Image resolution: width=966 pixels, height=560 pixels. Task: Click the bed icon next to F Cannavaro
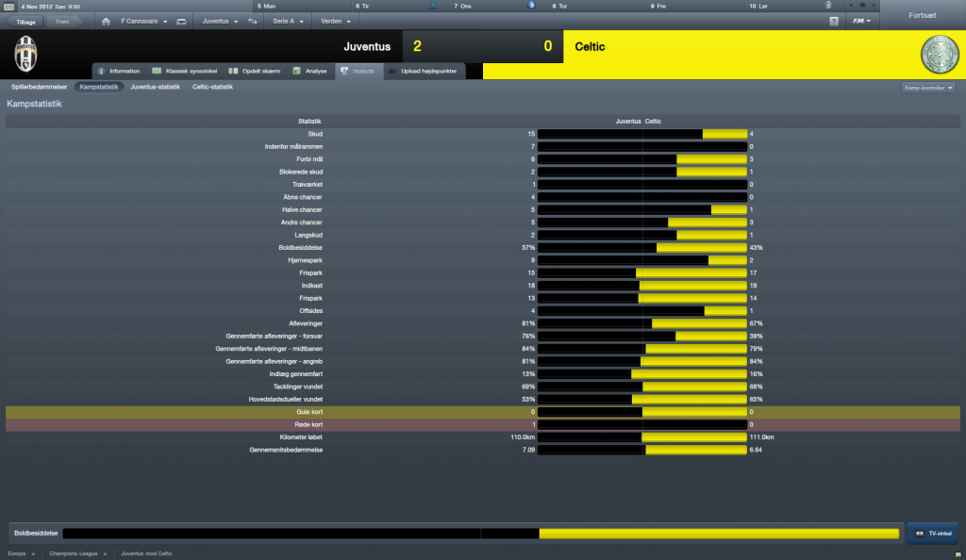181,22
